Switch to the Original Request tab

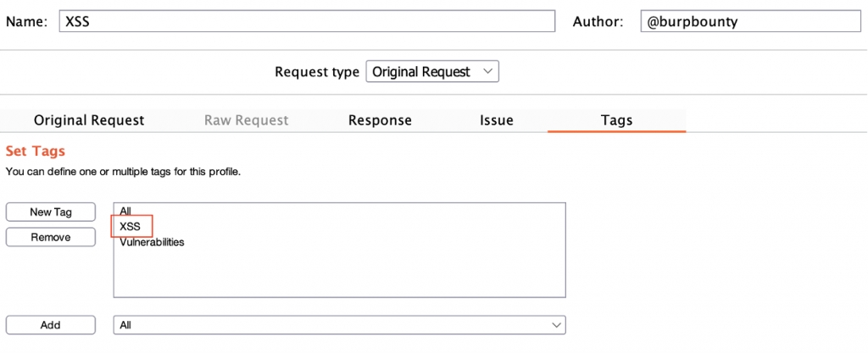[x=89, y=120]
